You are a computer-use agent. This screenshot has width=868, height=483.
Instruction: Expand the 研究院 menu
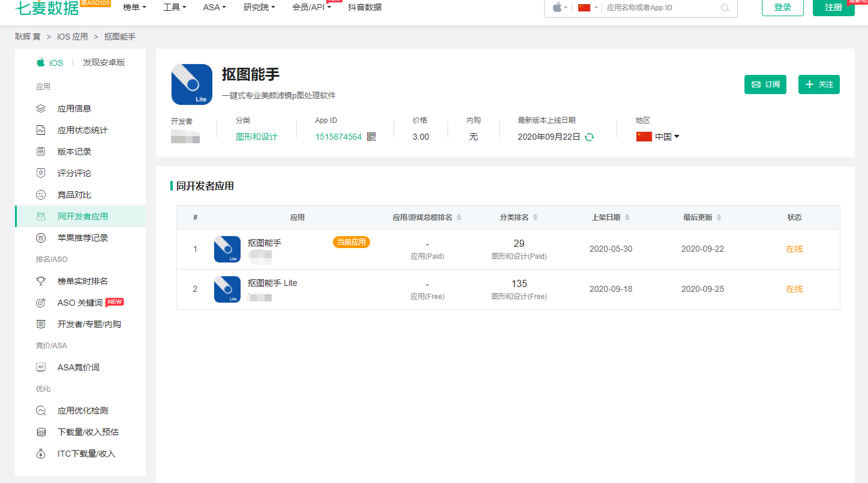point(259,7)
